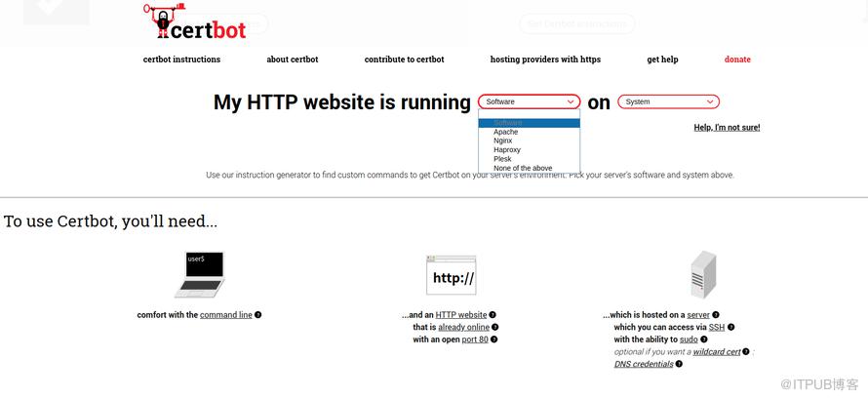Open help icon next to port 80
Viewport: 868px width, 399px height.
pyautogui.click(x=493, y=339)
